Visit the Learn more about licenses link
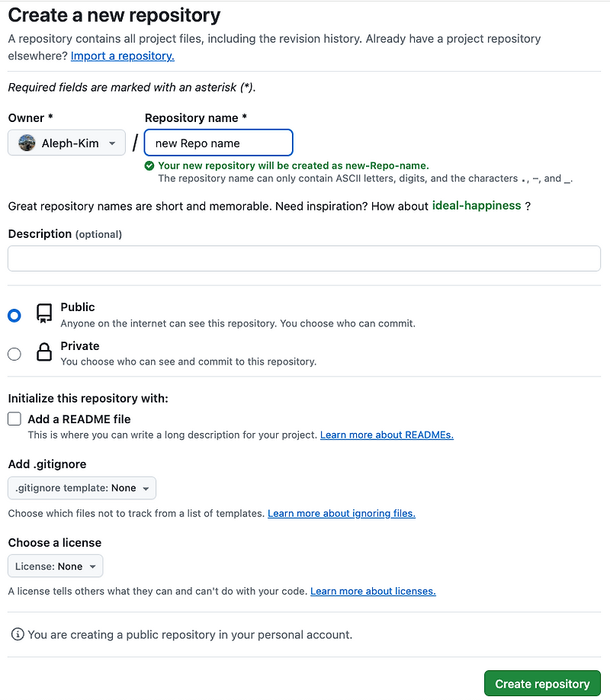This screenshot has width=610, height=700. click(x=373, y=591)
